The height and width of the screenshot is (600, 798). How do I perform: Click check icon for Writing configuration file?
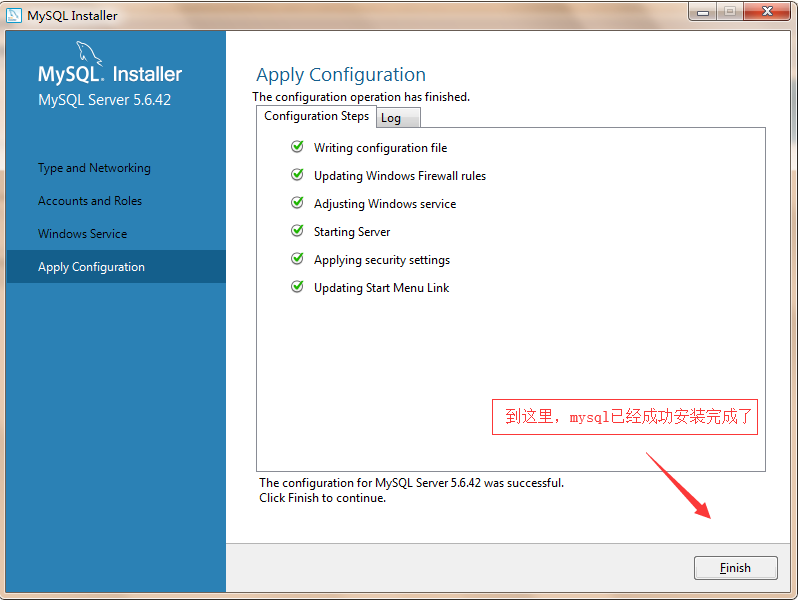coord(297,147)
